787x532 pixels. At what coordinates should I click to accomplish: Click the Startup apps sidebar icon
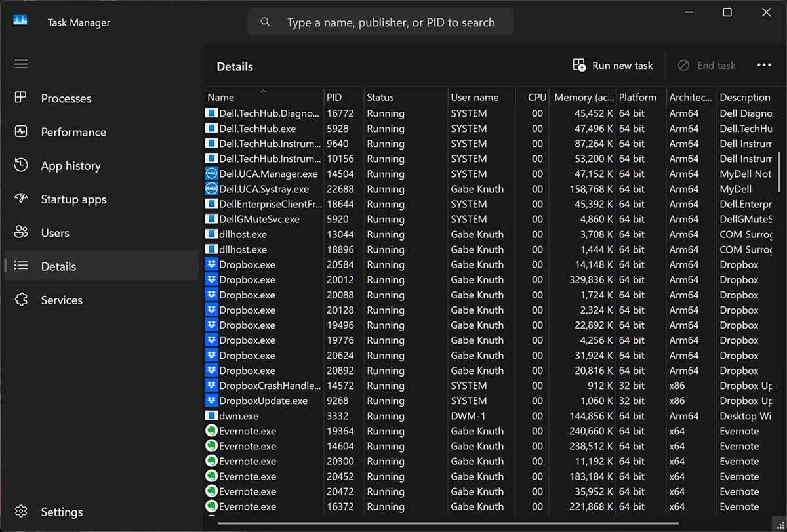click(21, 199)
